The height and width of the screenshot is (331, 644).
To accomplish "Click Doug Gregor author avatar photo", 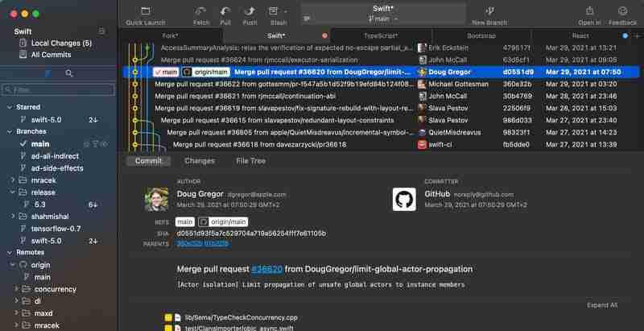I will coord(156,199).
